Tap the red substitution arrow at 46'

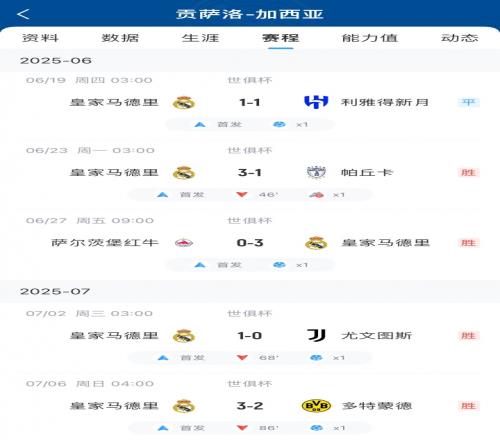[x=242, y=195]
